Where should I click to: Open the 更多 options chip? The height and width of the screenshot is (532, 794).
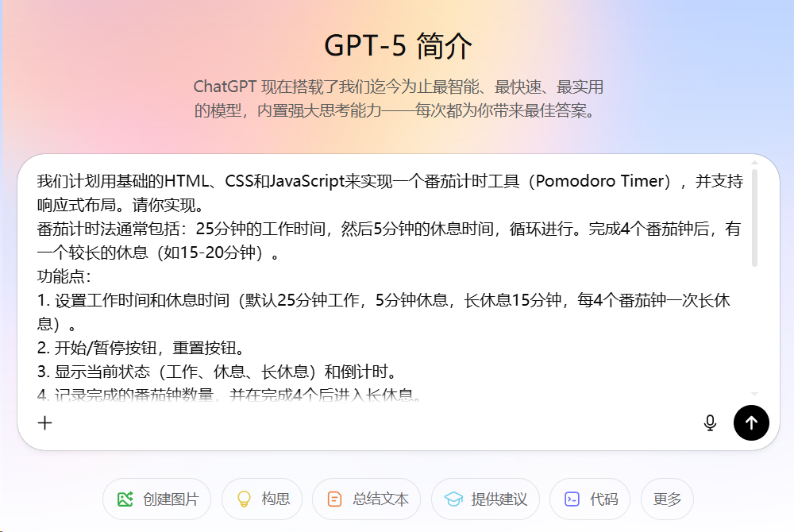667,499
